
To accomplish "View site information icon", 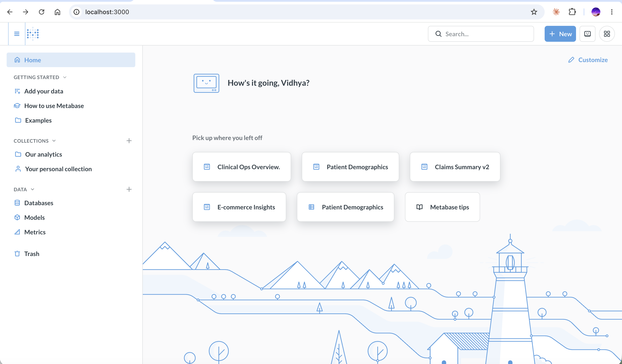I will pyautogui.click(x=76, y=12).
